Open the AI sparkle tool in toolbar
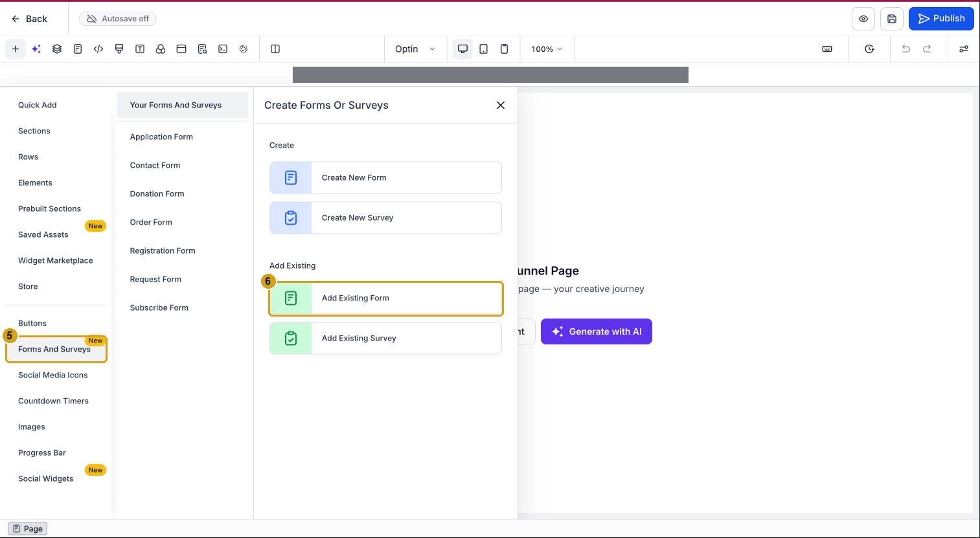 click(36, 49)
